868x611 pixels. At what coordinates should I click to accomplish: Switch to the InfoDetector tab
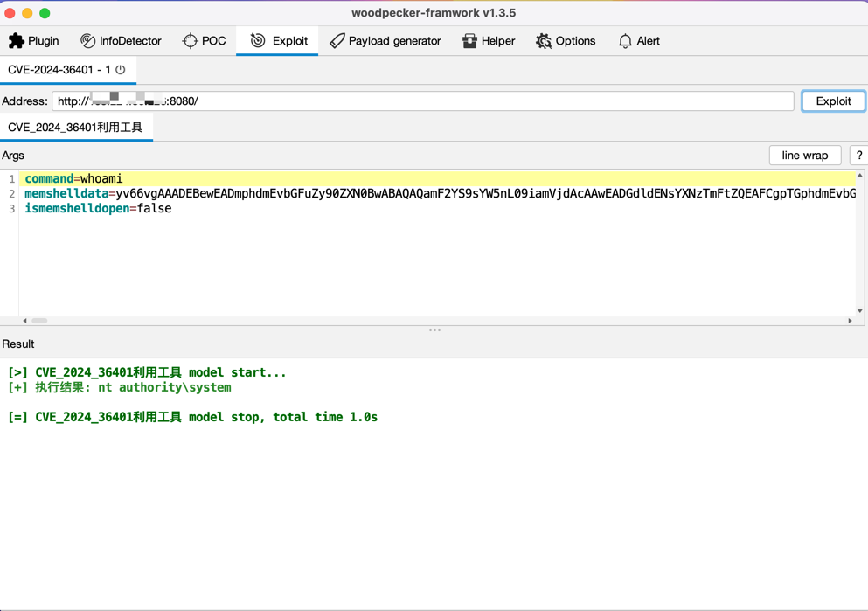tap(121, 41)
